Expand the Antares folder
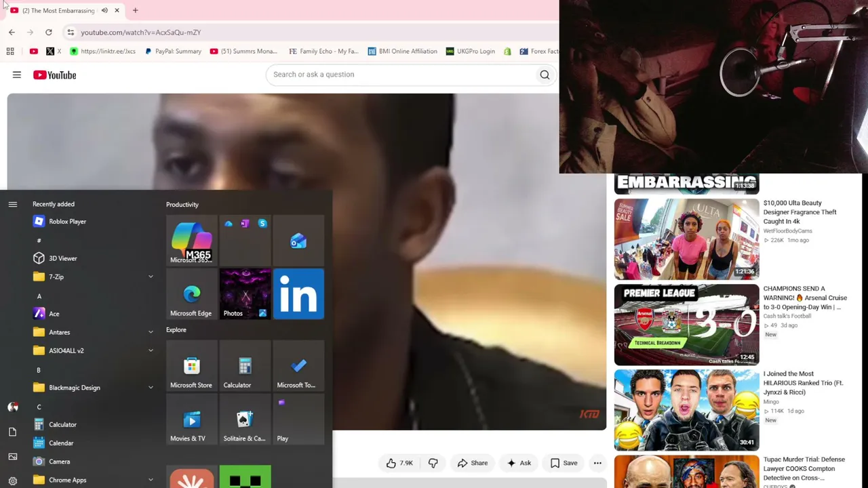Screen dimensions: 868x488 point(94,332)
